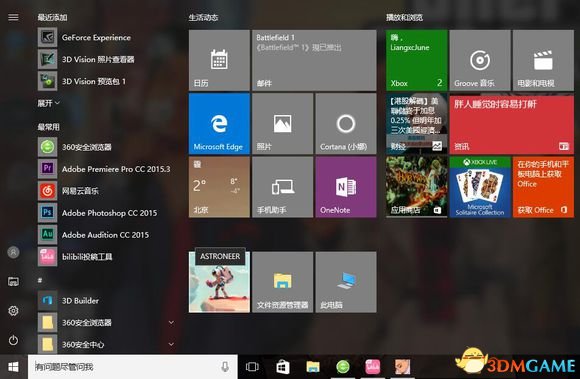The height and width of the screenshot is (379, 580).
Task: Launch the OneNote tile
Action: pos(346,187)
